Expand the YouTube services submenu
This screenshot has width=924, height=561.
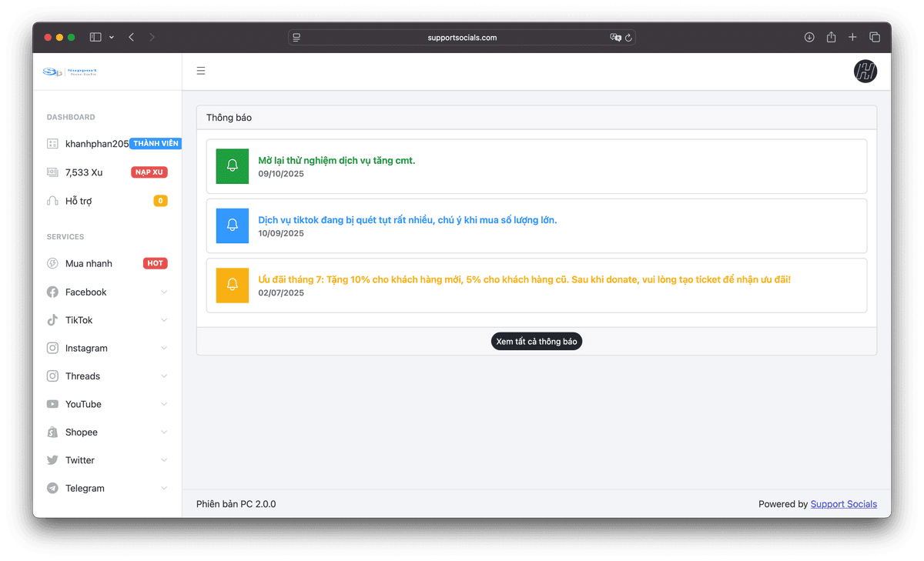point(107,404)
